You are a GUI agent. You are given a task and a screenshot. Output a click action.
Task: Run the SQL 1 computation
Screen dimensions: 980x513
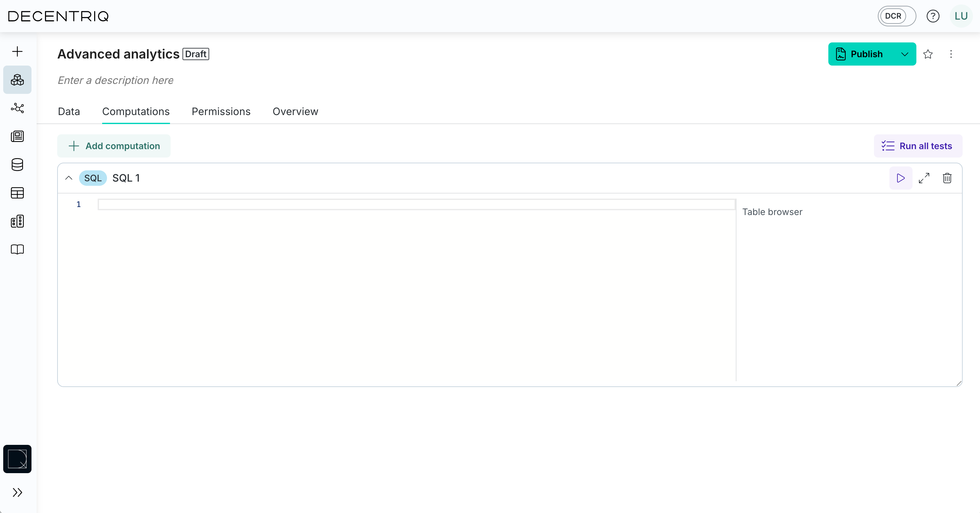[x=900, y=178]
